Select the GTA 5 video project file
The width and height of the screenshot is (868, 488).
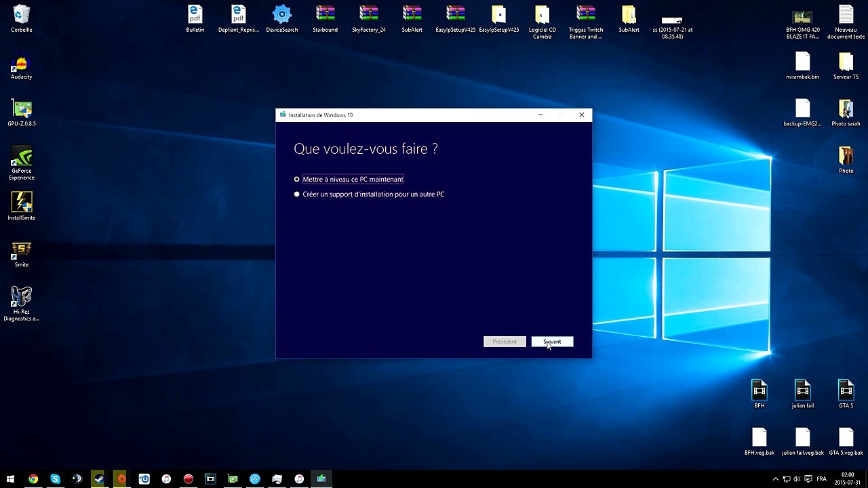(846, 394)
